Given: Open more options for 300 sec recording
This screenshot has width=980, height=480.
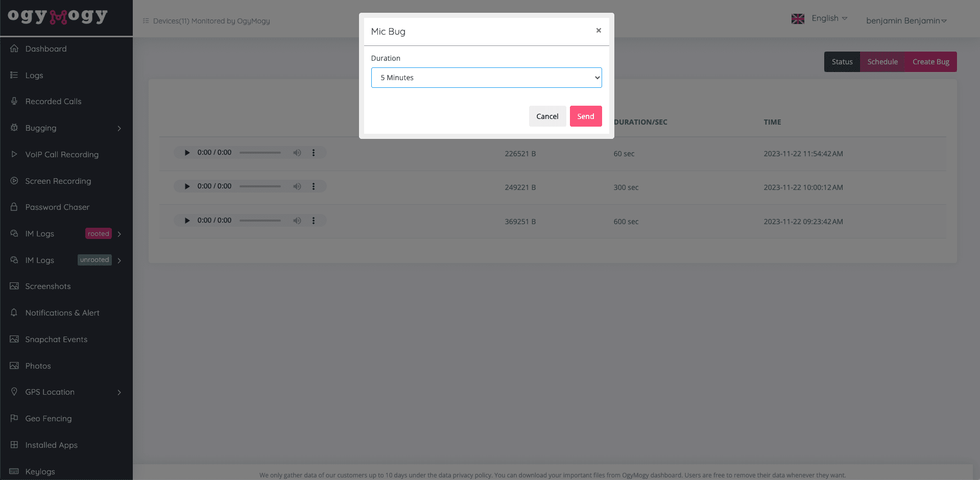Looking at the screenshot, I should (x=314, y=186).
